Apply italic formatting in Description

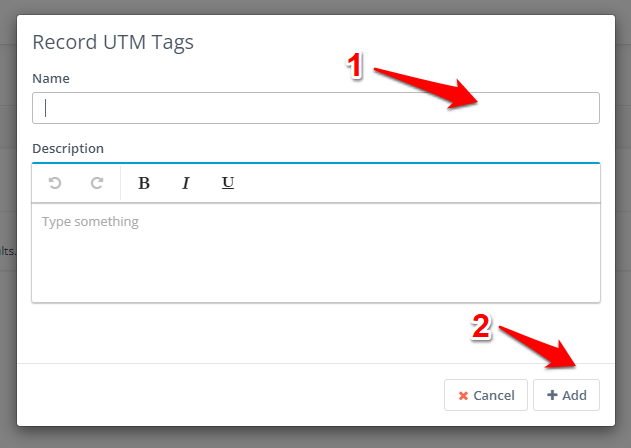pos(186,183)
